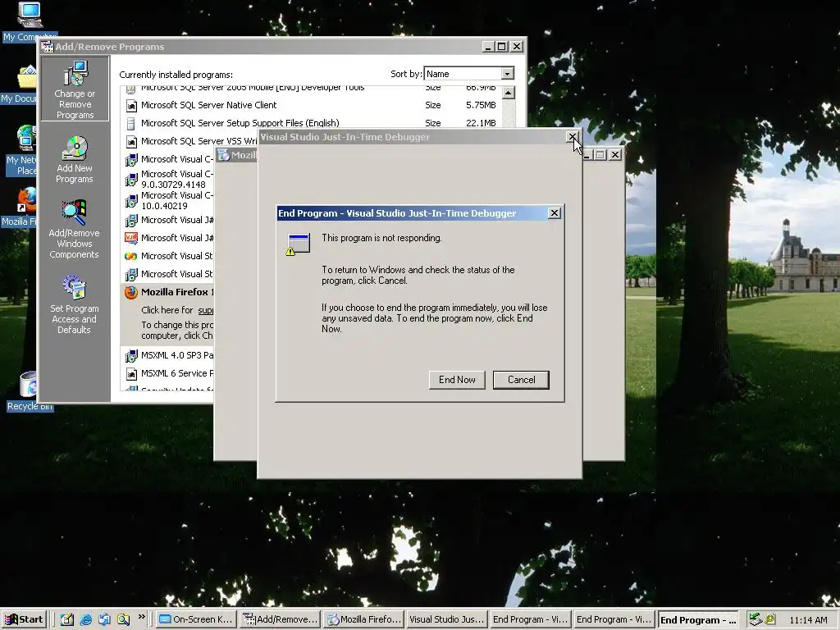Click the green network tray icon
This screenshot has height=630, width=840.
pyautogui.click(x=756, y=619)
